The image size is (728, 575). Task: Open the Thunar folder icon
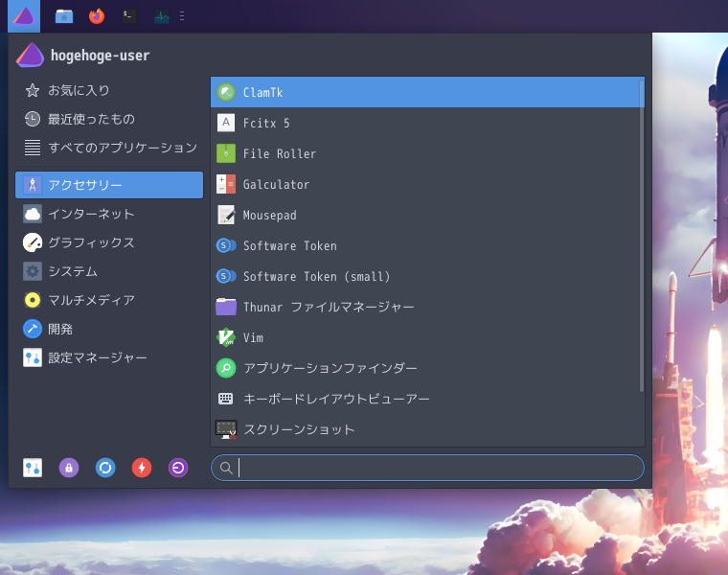point(226,307)
